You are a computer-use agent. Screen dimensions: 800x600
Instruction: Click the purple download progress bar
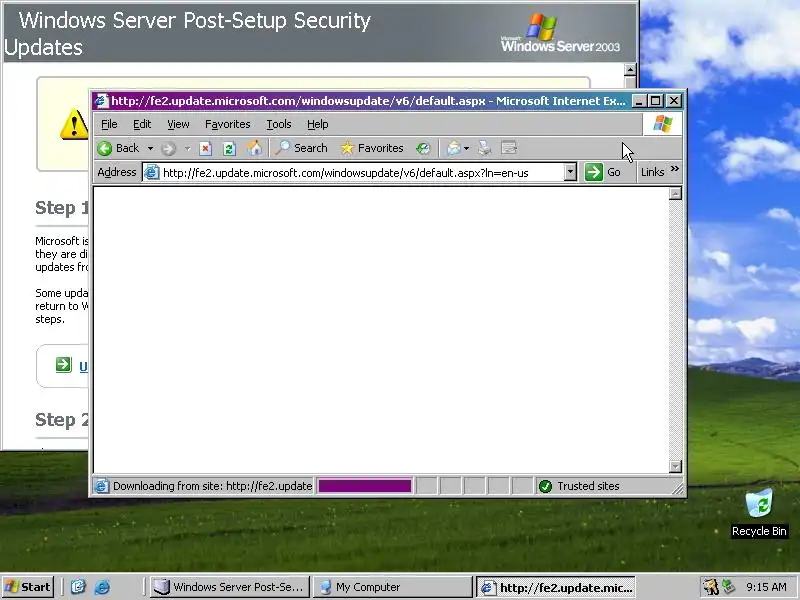point(365,486)
